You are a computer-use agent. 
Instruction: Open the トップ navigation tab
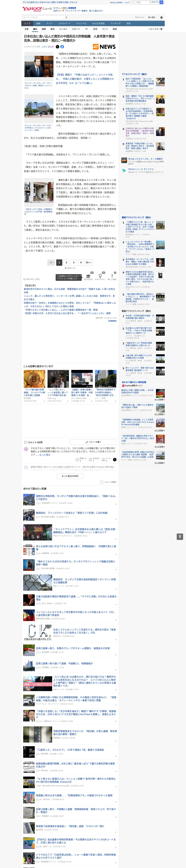point(27,24)
